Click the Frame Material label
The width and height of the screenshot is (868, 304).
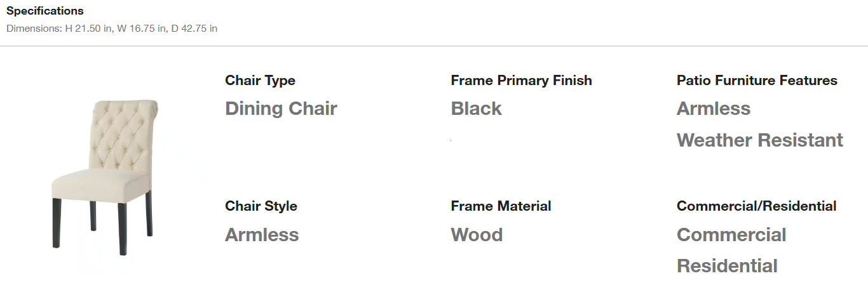[501, 206]
